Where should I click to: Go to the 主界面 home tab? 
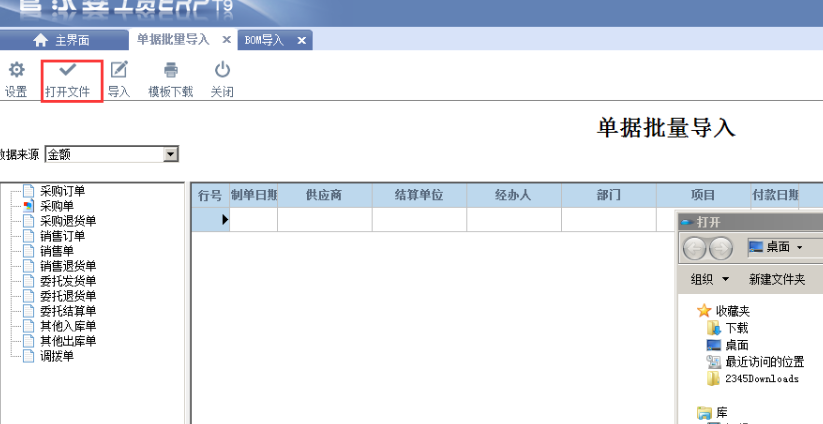tap(64, 40)
